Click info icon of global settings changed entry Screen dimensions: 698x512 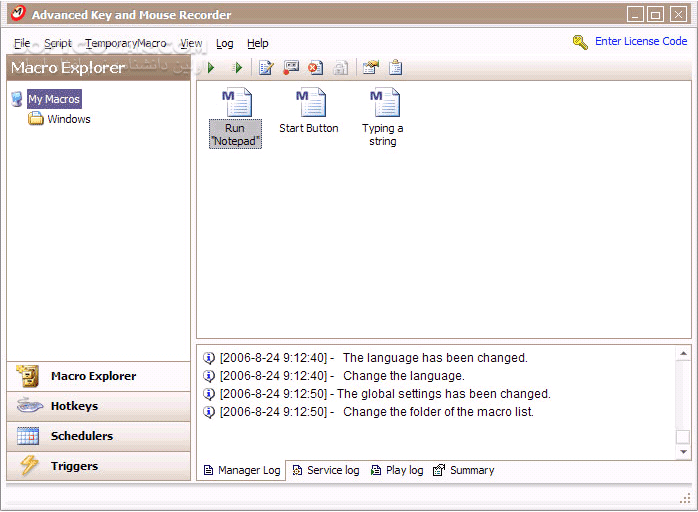point(209,394)
